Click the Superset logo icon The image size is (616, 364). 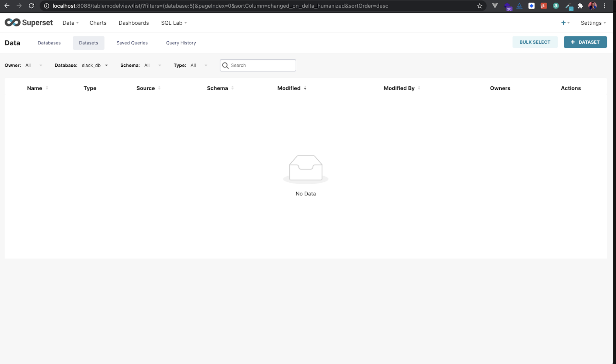pyautogui.click(x=13, y=23)
